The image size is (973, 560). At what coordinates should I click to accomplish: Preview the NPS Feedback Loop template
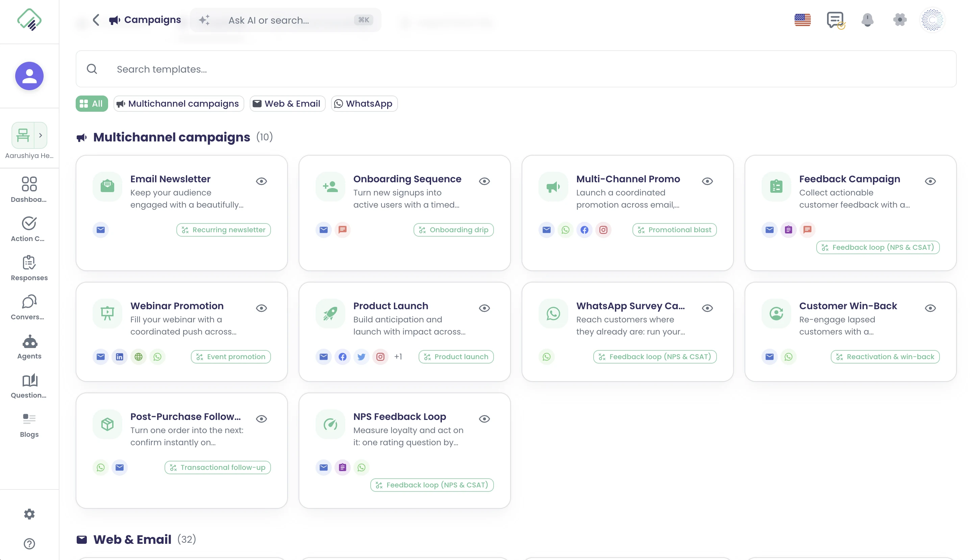tap(484, 419)
